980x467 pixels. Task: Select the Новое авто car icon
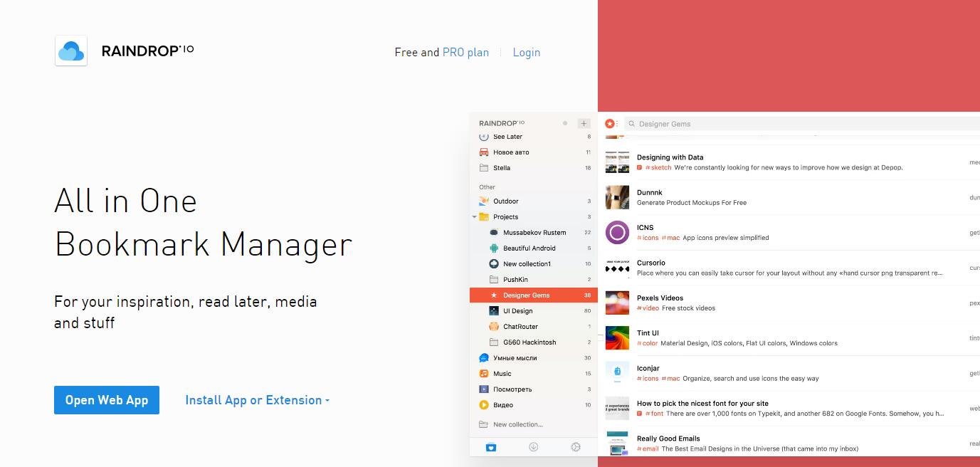(x=484, y=152)
